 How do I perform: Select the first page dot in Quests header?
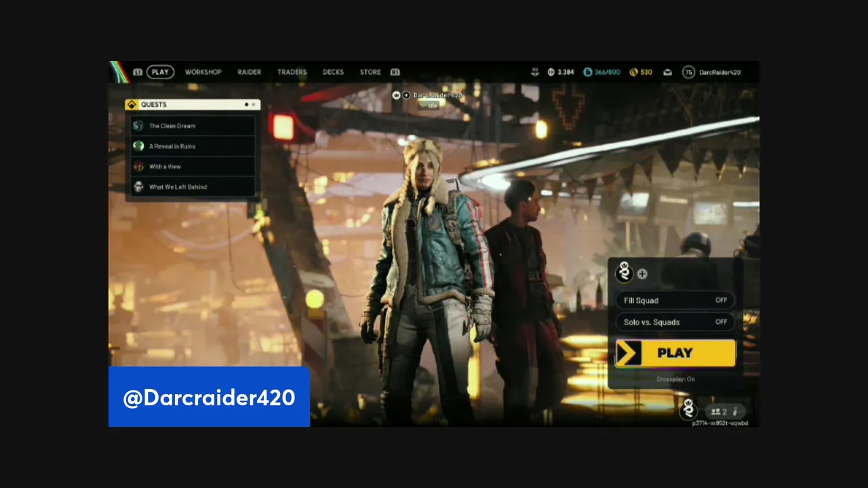click(x=246, y=104)
